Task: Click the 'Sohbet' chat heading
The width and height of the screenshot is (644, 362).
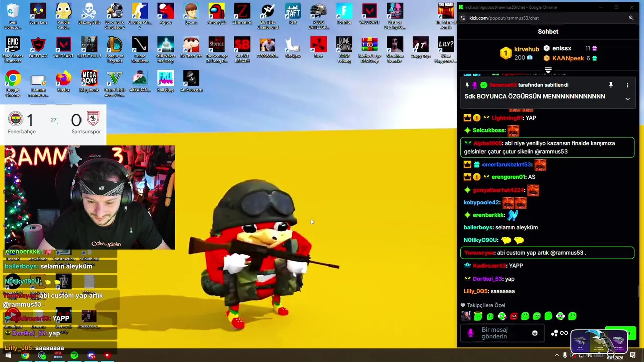Action: pyautogui.click(x=548, y=31)
